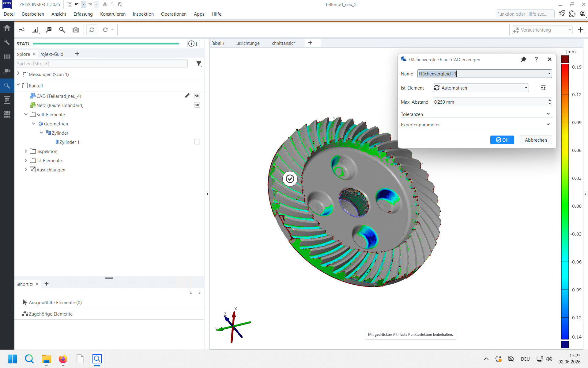Screen dimensions: 588x368
Task: Open the Konstruieren menu
Action: click(x=113, y=14)
